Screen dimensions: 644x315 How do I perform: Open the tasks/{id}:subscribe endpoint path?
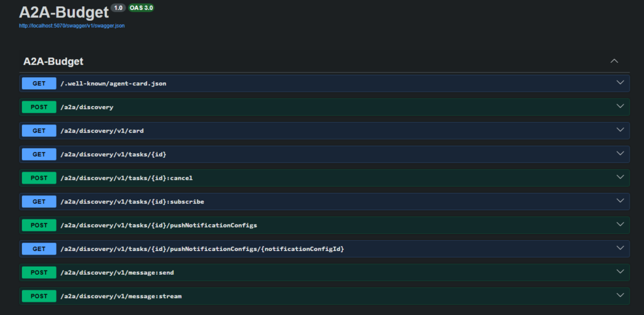coord(131,202)
